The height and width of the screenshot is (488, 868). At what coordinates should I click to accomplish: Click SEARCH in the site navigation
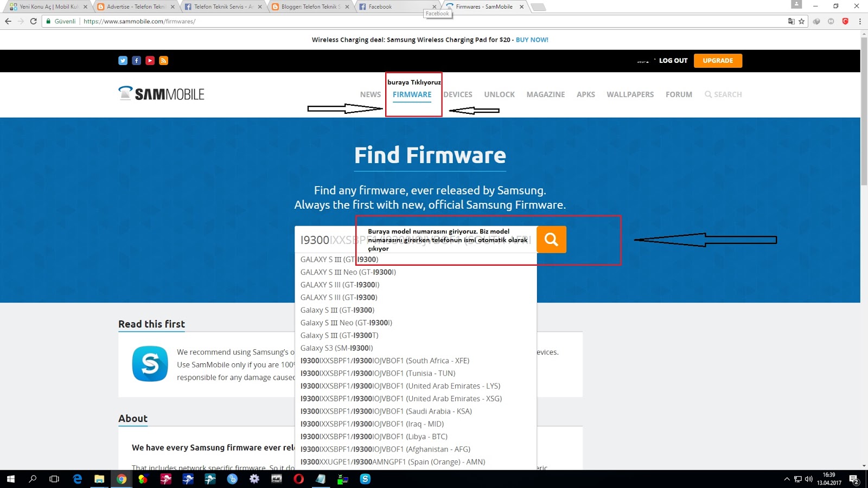[x=723, y=94]
